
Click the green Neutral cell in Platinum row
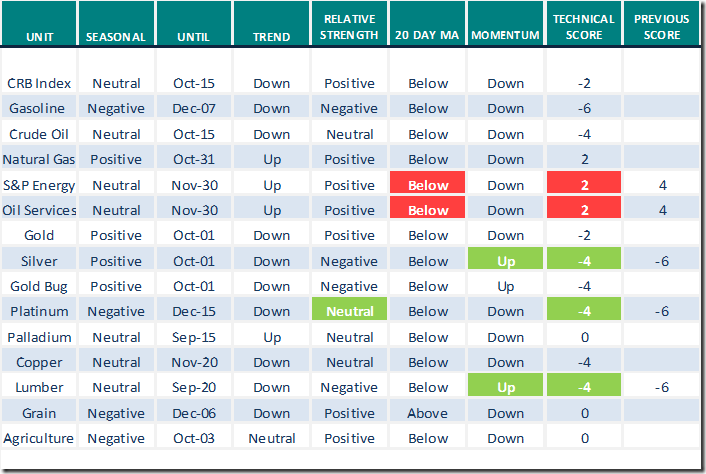(x=349, y=311)
